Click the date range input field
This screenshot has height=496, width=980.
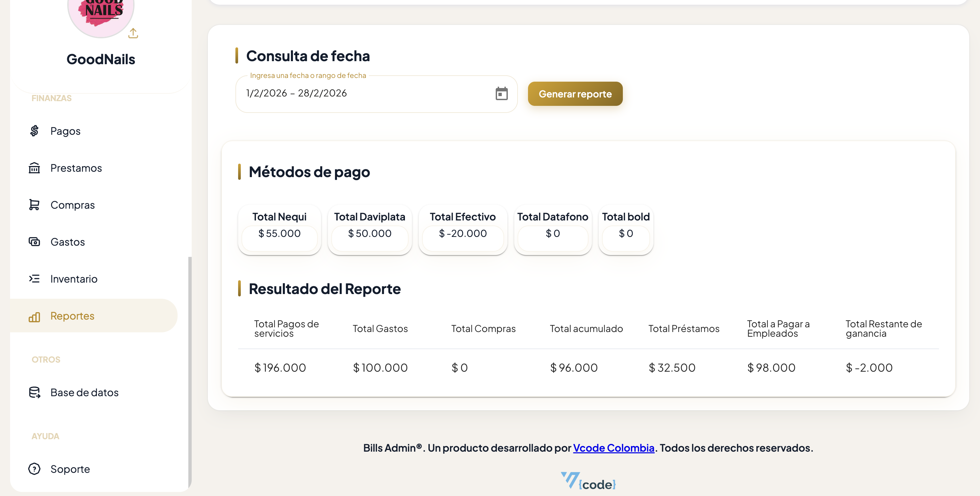coord(342,93)
